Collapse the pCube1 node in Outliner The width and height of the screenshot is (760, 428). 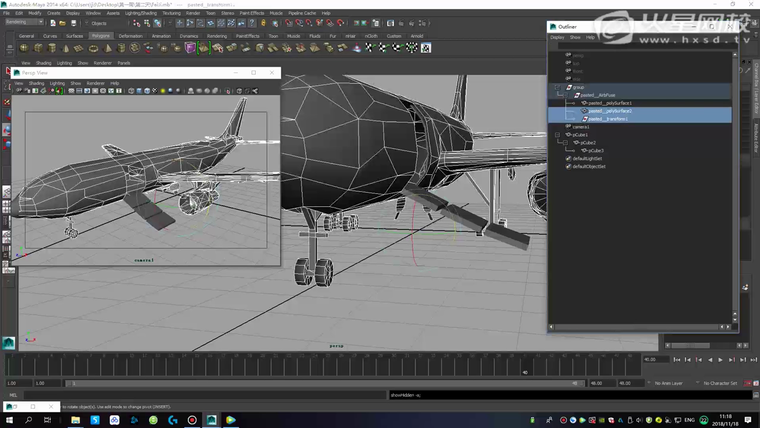pyautogui.click(x=558, y=135)
